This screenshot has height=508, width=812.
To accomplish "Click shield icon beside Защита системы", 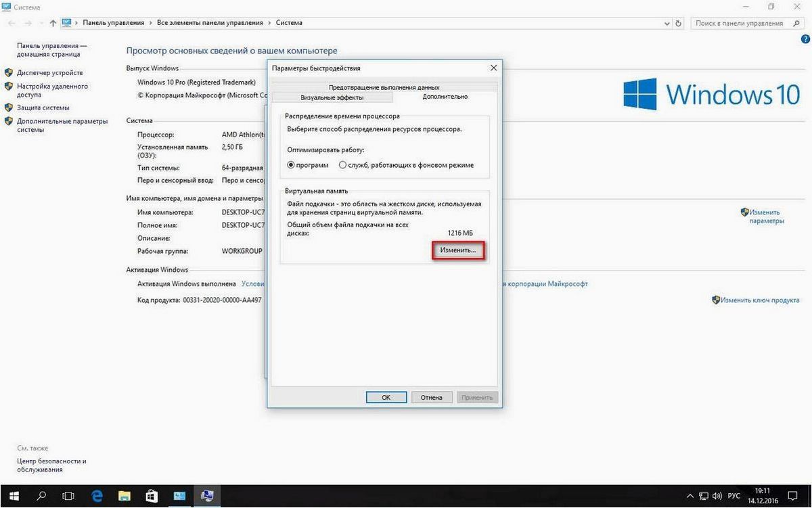I will point(9,108).
